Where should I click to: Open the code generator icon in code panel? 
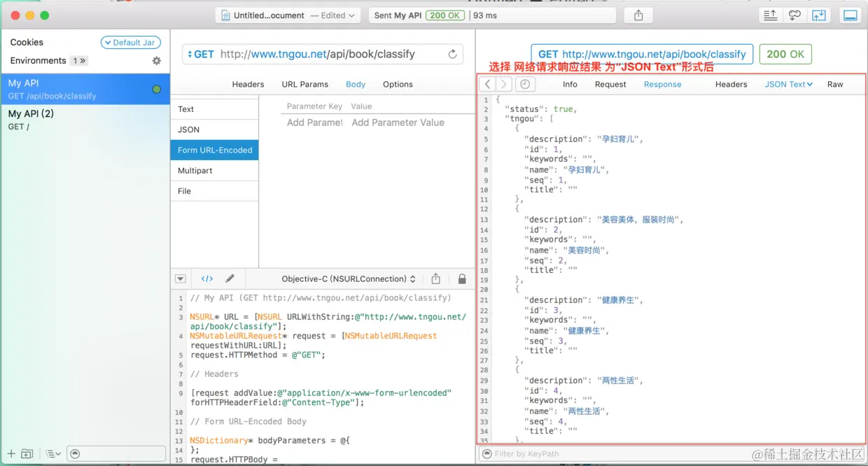tap(206, 278)
